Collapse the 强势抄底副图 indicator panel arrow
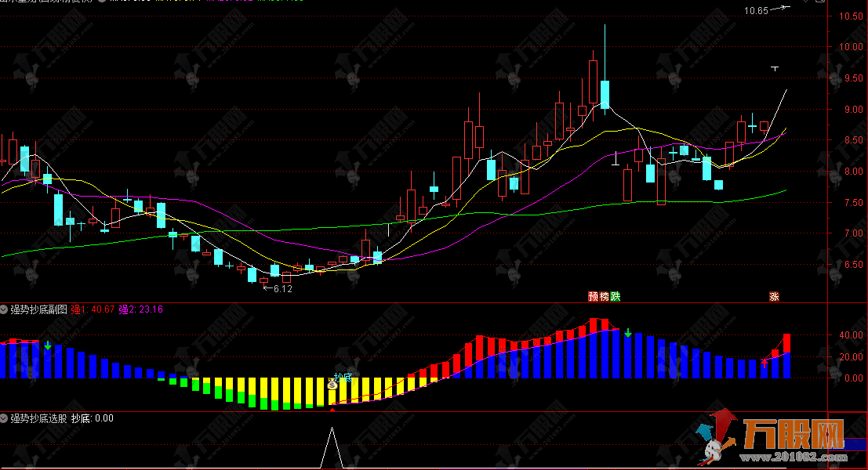 [5, 309]
